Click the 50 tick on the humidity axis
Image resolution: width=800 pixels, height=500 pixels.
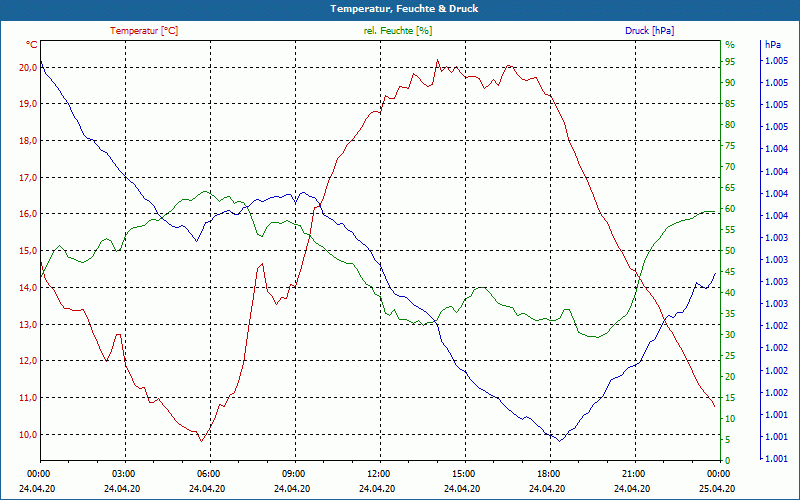coord(730,251)
